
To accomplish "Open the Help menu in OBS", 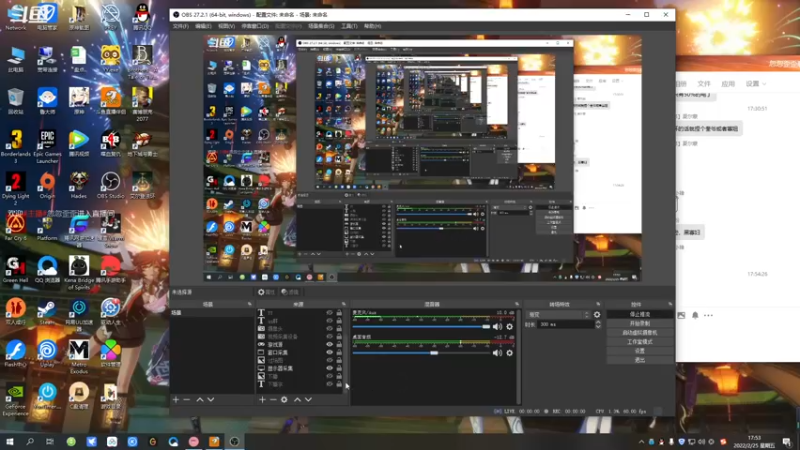I will (372, 26).
